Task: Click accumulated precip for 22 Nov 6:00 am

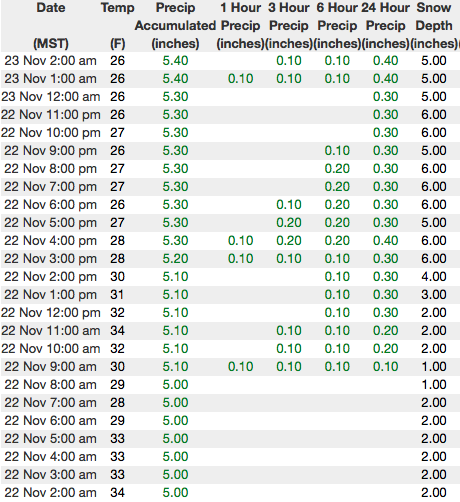Action: (175, 421)
